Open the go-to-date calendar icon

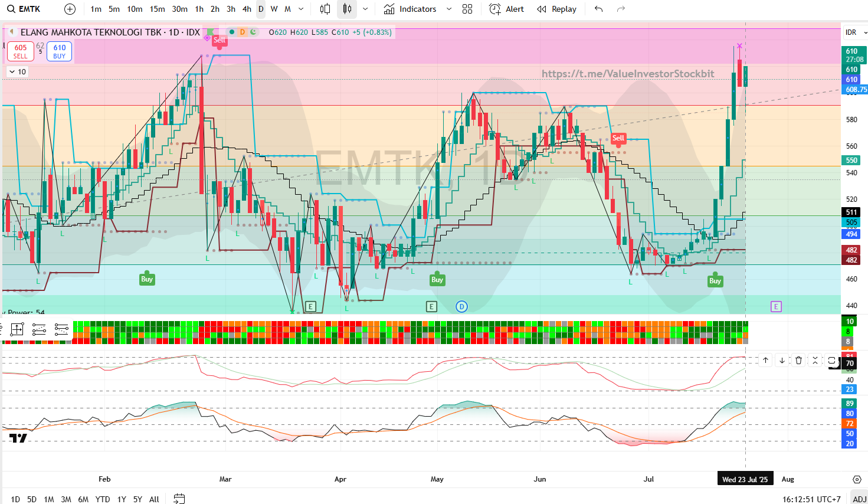(179, 499)
